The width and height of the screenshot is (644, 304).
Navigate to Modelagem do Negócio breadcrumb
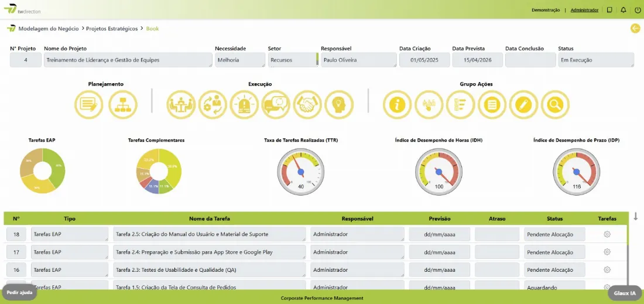[49, 29]
